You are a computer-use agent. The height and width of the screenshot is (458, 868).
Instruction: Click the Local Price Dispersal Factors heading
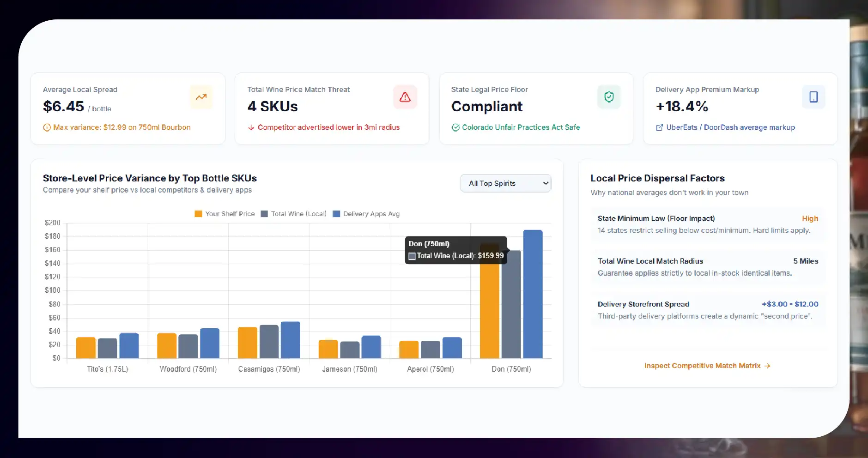657,178
